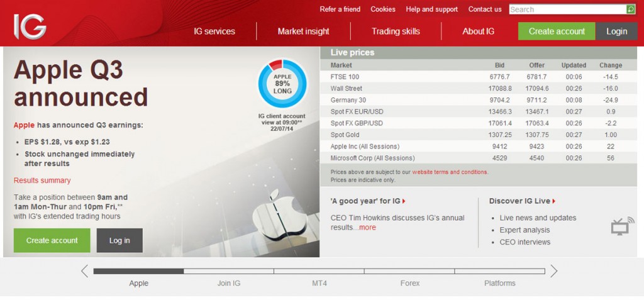Click the IG logo in header
Screen dimensions: 644x300
point(30,27)
